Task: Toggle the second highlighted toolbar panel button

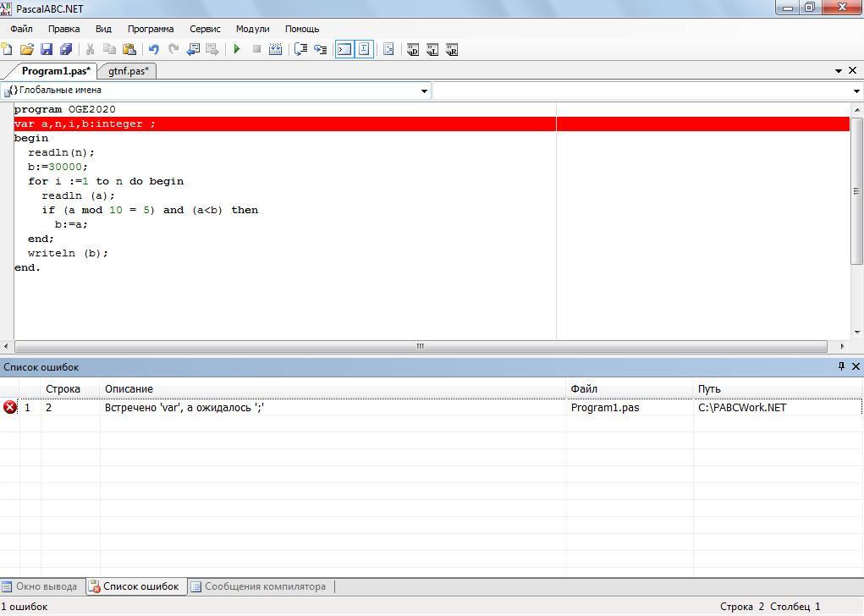Action: [x=364, y=50]
